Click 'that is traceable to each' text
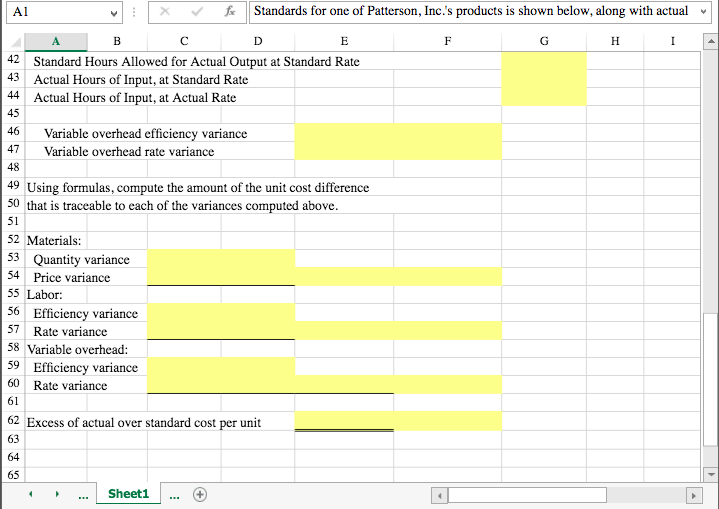719x509 pixels. (x=182, y=205)
